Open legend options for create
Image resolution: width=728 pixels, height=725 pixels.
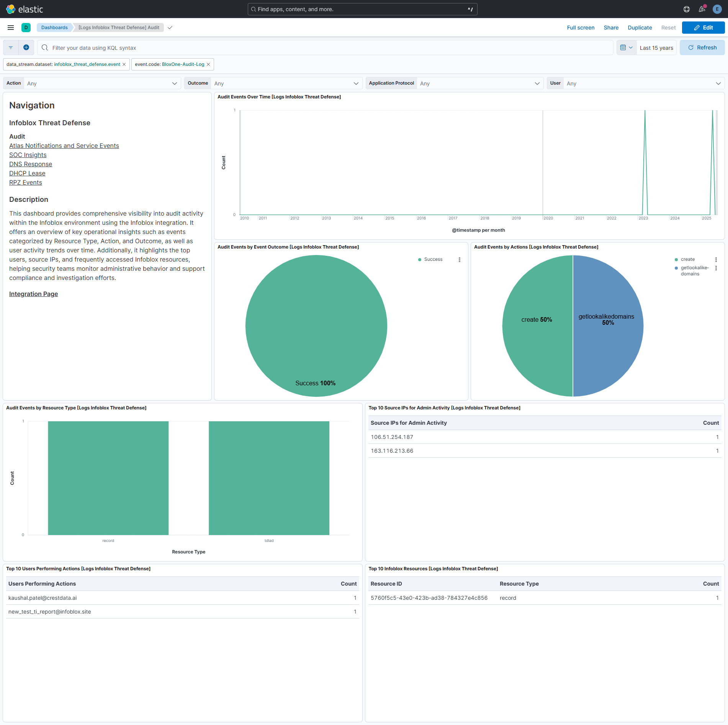[x=716, y=260]
